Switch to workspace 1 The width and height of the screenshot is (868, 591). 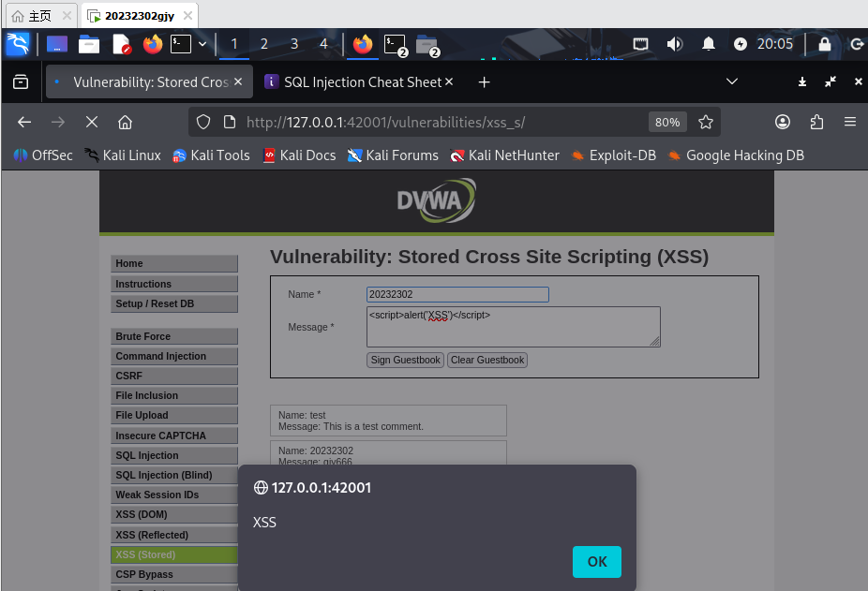(234, 44)
